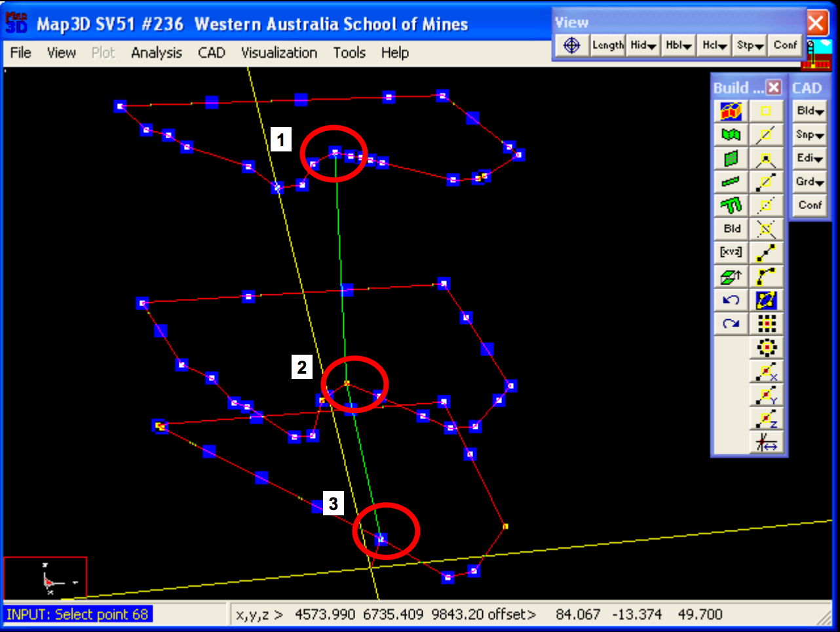Click the Undo arrow in Build panel
The height and width of the screenshot is (632, 840).
[x=731, y=300]
